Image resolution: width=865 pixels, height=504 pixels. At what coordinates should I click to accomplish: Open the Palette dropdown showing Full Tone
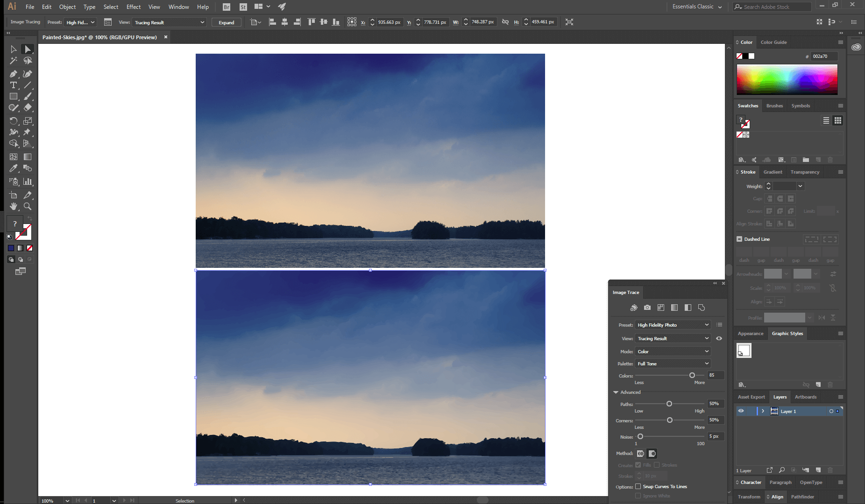point(673,363)
